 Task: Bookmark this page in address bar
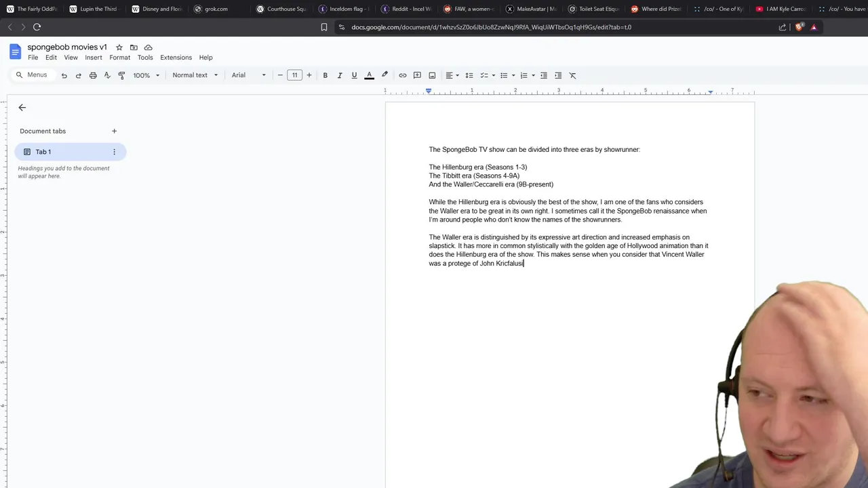tap(324, 27)
